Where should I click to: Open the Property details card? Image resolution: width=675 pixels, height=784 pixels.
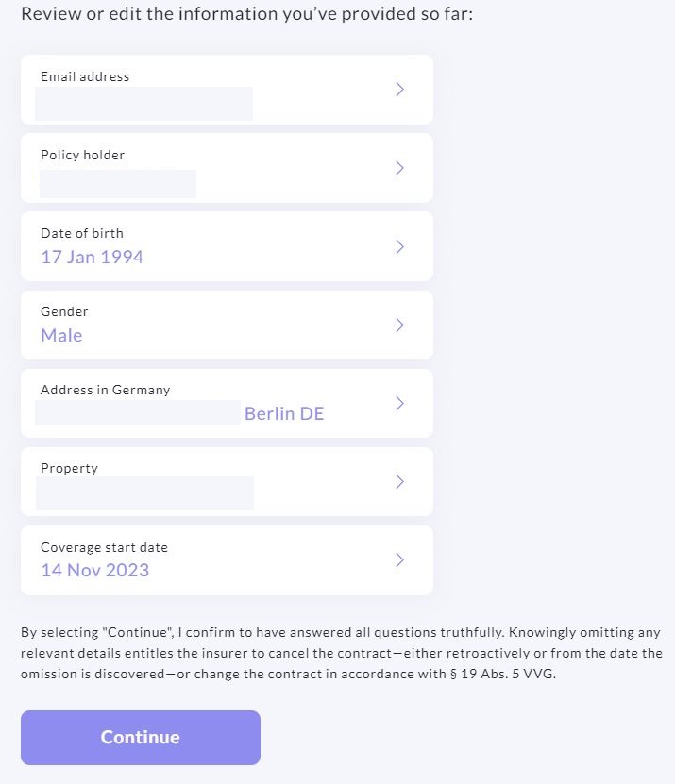pyautogui.click(x=227, y=481)
